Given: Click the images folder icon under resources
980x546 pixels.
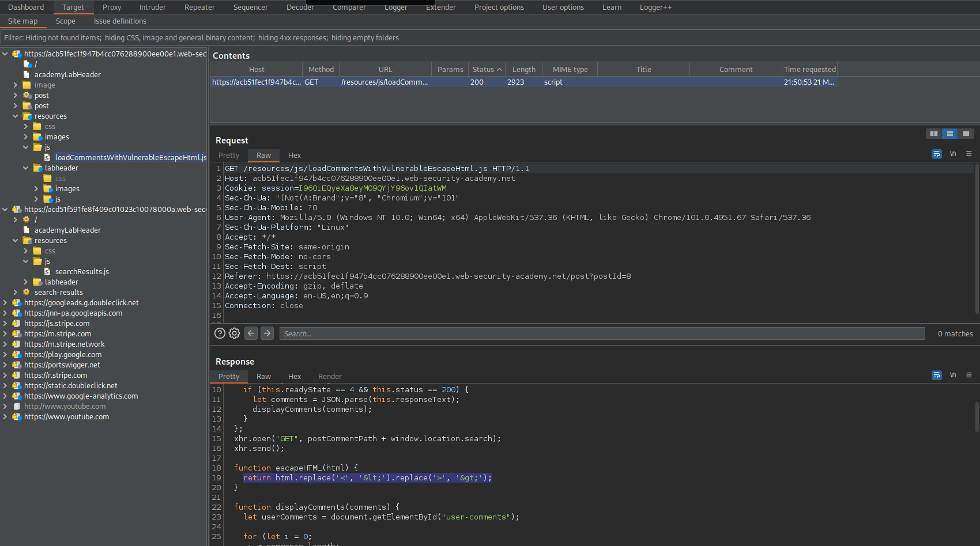Looking at the screenshot, I should click(x=37, y=136).
